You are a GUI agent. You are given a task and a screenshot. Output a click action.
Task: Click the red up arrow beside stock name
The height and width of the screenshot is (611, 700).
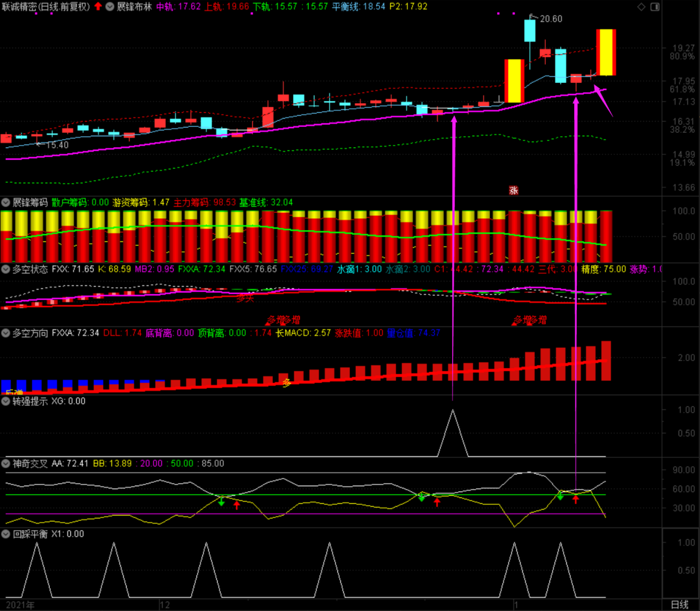[x=99, y=6]
